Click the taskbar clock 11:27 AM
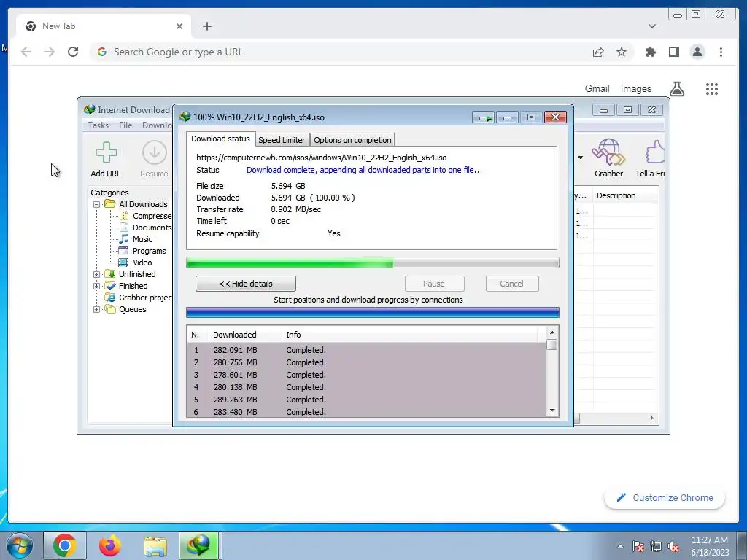The width and height of the screenshot is (747, 560). (710, 540)
